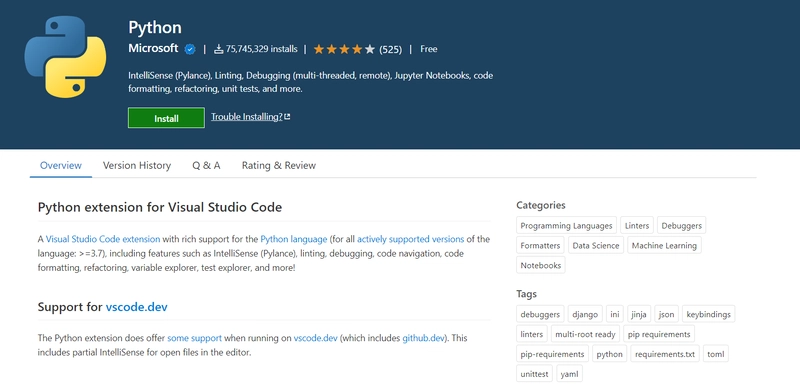
Task: Select the Overview tab
Action: (x=61, y=165)
